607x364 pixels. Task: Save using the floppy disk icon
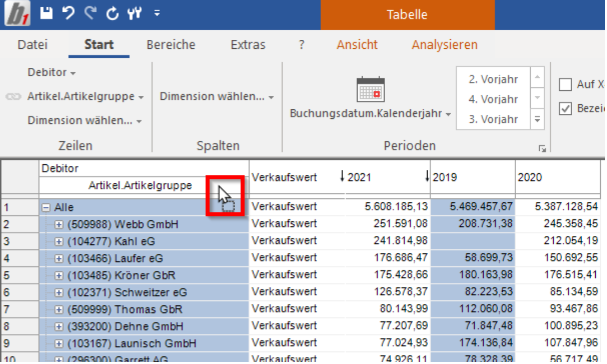tap(47, 14)
